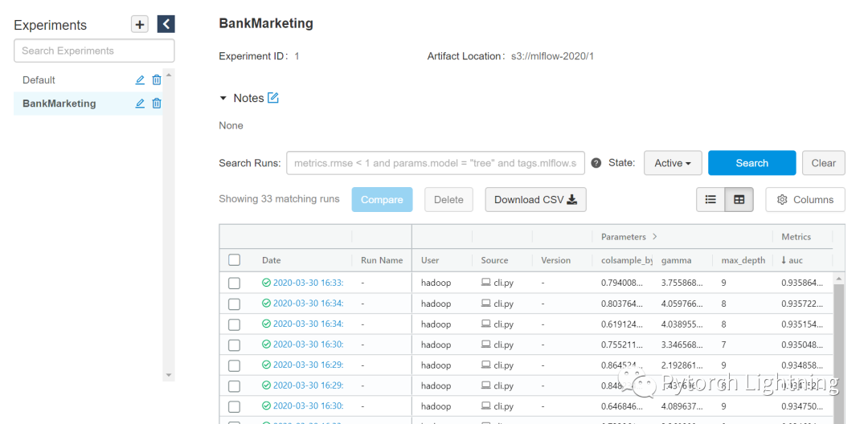Screen dimensions: 868x424
Task: Click the max_depth column header
Action: pyautogui.click(x=743, y=260)
